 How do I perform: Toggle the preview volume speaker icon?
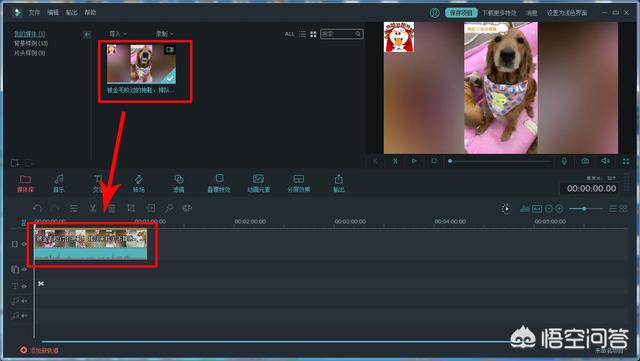coord(605,161)
